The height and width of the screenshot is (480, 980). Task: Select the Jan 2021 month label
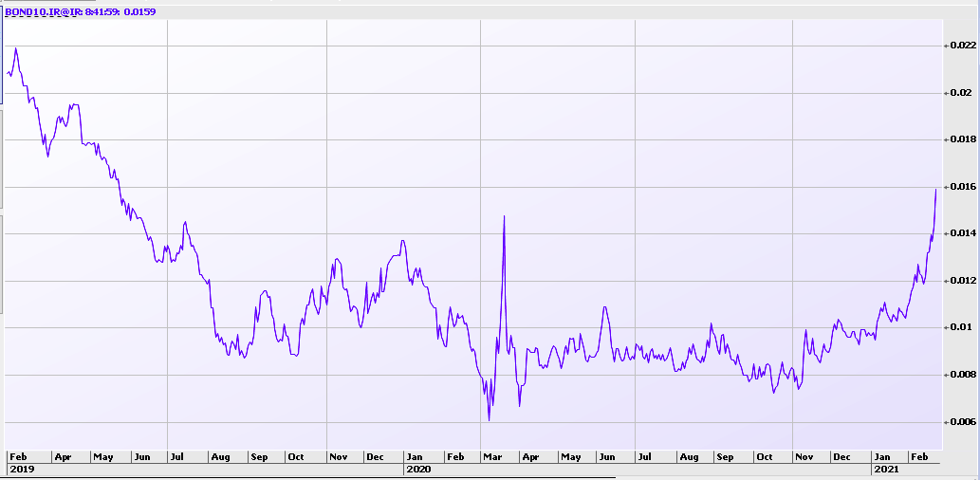pyautogui.click(x=883, y=457)
